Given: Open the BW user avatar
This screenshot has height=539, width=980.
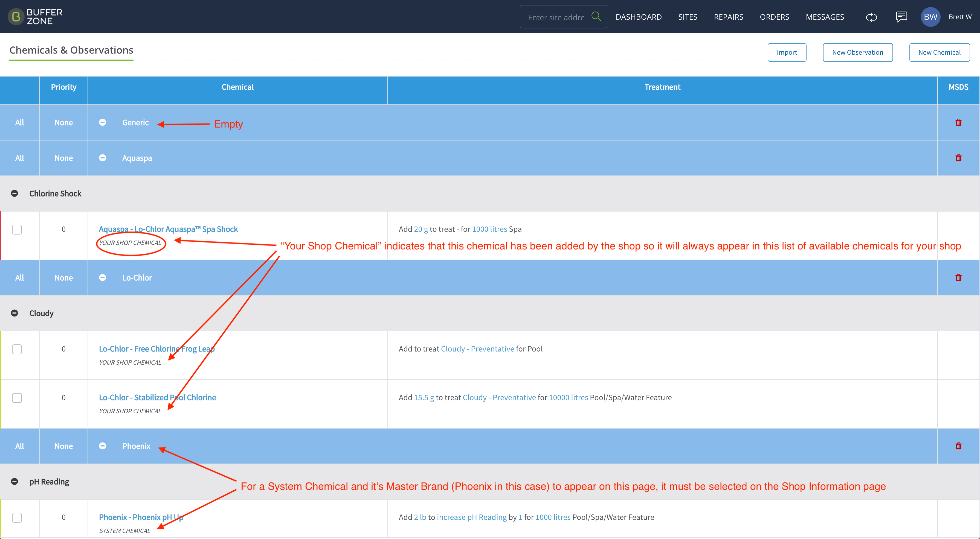Looking at the screenshot, I should point(930,17).
